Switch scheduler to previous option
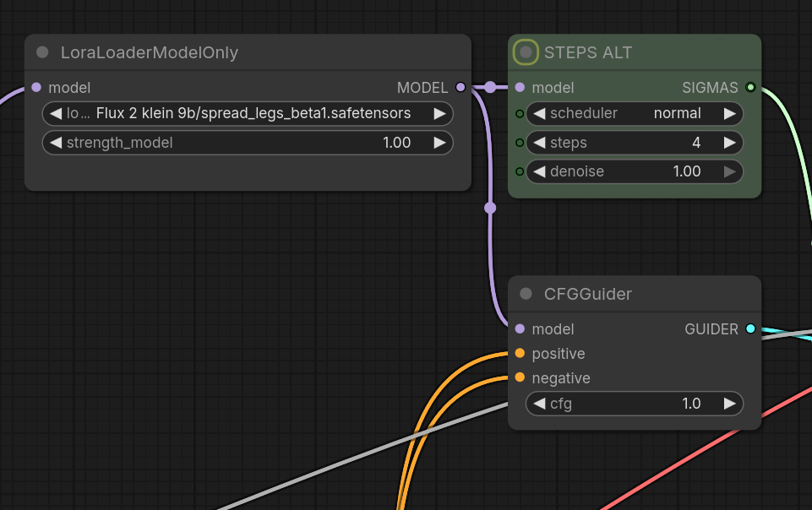This screenshot has width=812, height=510. coord(540,114)
